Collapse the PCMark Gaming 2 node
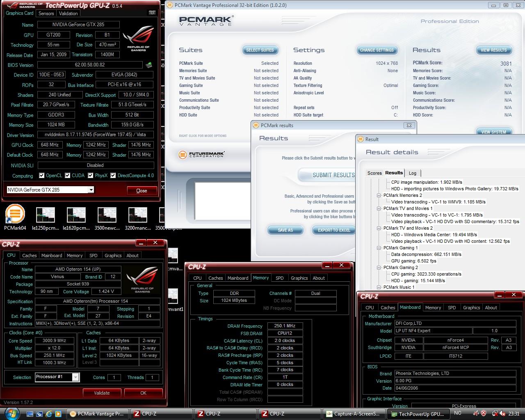Screen dimensions: 525x420 coord(379,267)
